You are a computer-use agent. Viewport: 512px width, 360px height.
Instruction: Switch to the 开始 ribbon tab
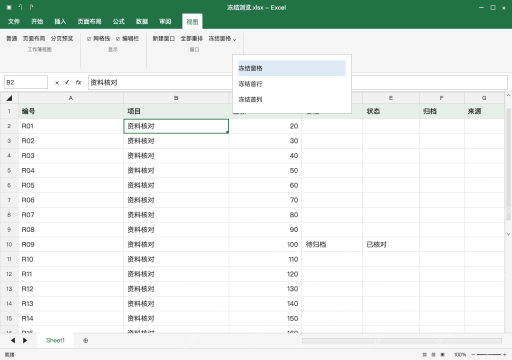37,22
